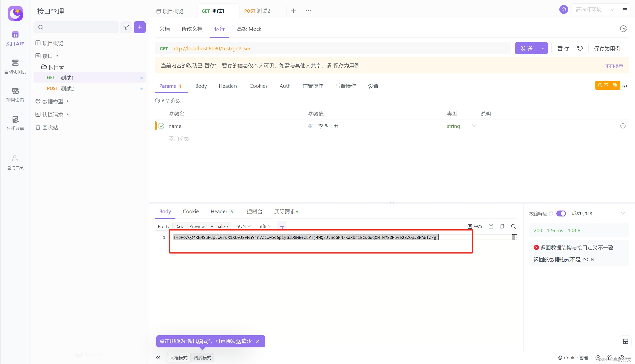This screenshot has height=364, width=635.
Task: Uncheck the name query parameter
Action: click(161, 126)
